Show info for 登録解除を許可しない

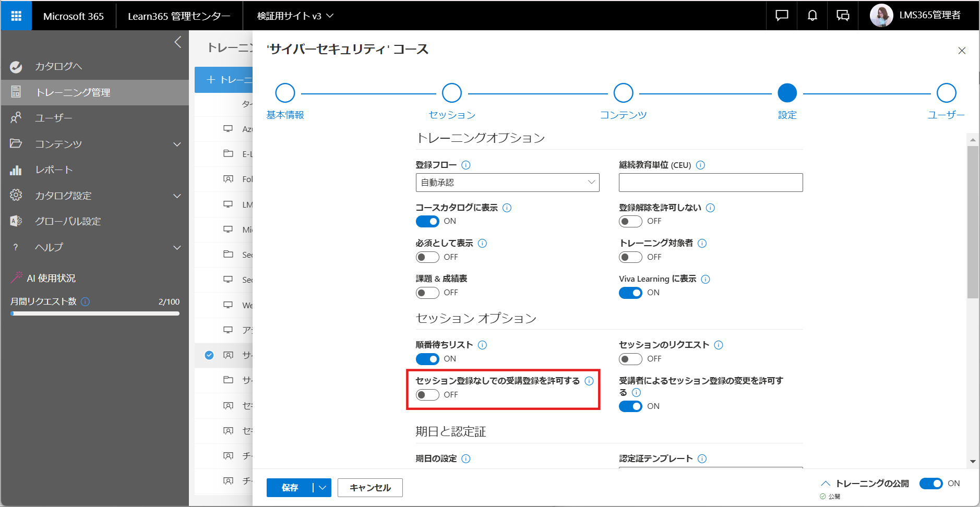tap(710, 208)
